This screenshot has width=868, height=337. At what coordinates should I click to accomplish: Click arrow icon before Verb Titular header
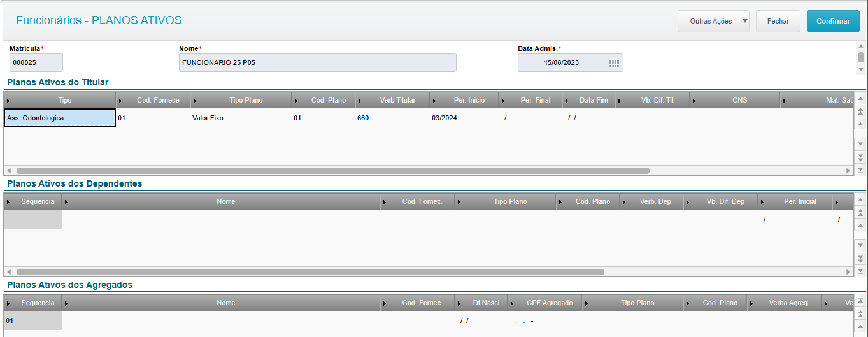(360, 101)
